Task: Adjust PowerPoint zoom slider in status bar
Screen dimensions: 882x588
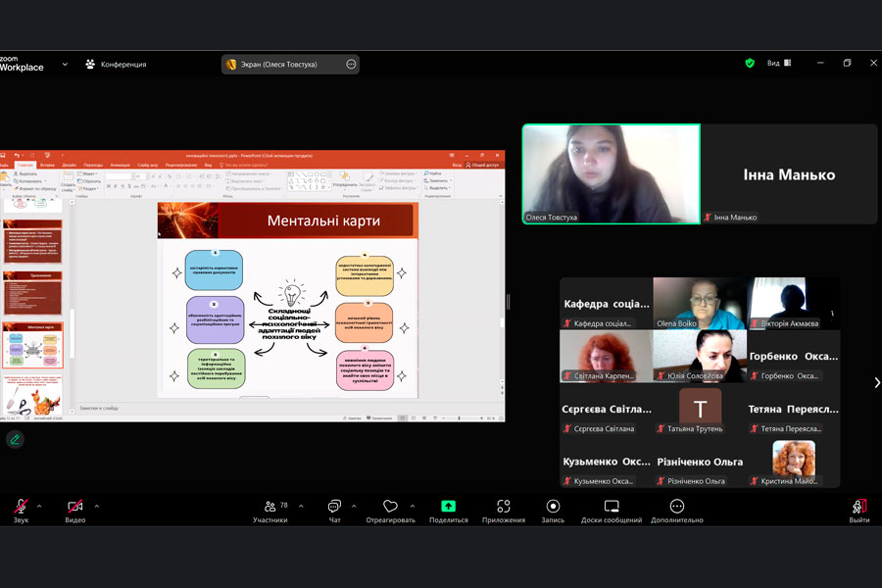Action: coord(460,418)
